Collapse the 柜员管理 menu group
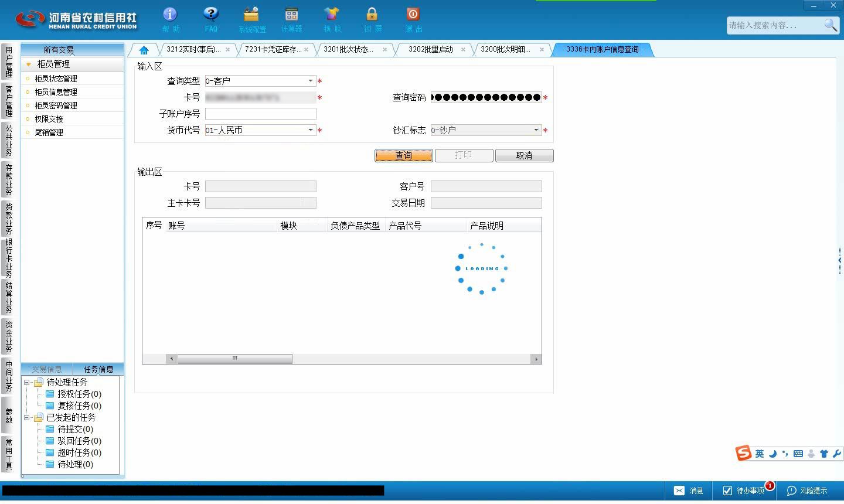This screenshot has height=504, width=844. point(28,64)
